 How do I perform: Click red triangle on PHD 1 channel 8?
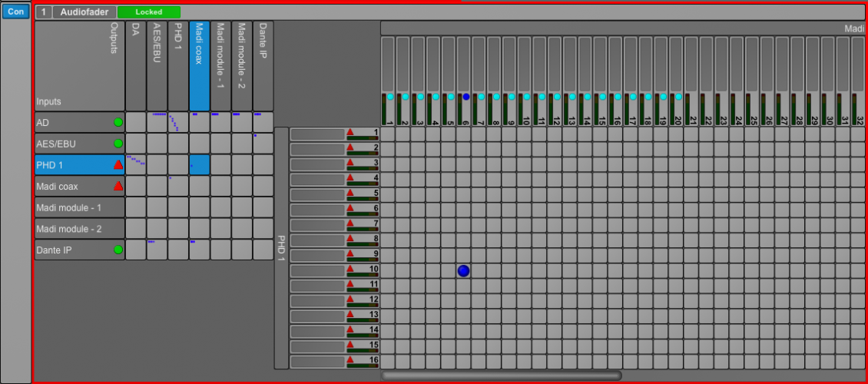(350, 238)
